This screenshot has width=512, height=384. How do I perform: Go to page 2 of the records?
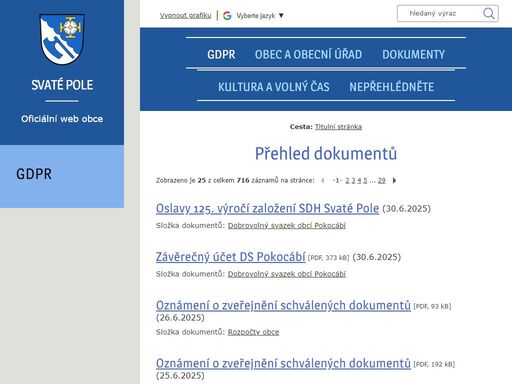pos(347,180)
